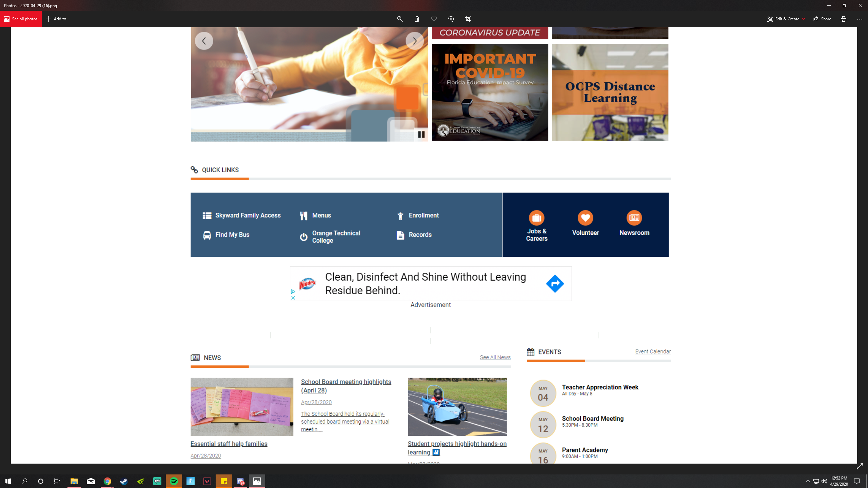868x488 pixels.
Task: Close the advertisement with the X icon
Action: tap(293, 298)
